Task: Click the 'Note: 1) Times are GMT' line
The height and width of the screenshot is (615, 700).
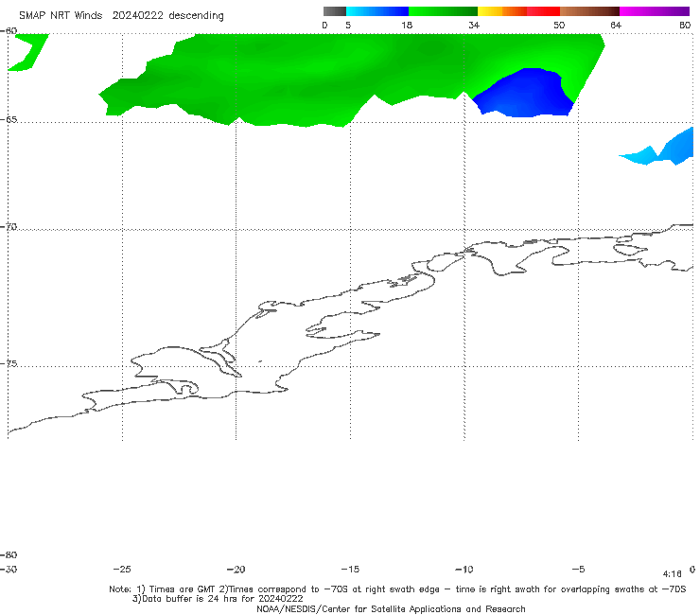Action: (397, 589)
